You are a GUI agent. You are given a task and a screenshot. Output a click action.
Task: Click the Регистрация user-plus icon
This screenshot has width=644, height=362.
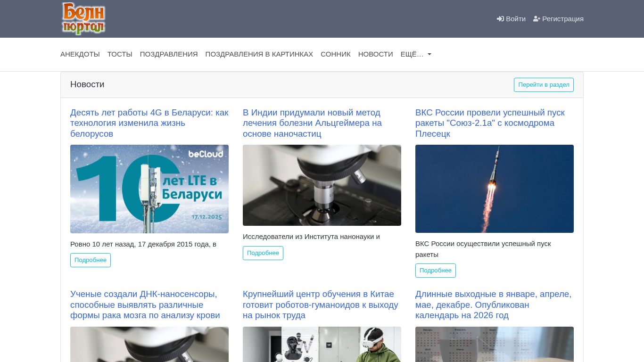tap(537, 19)
